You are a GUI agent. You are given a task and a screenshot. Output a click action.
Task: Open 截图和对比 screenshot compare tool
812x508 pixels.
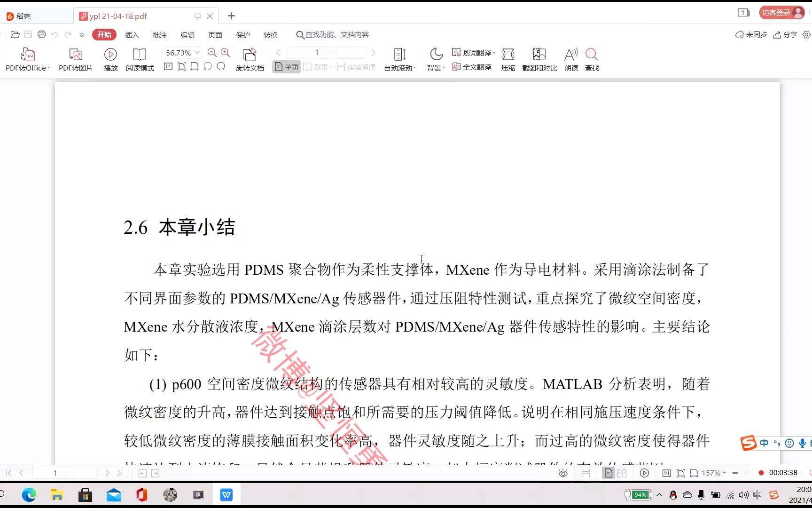(x=539, y=60)
